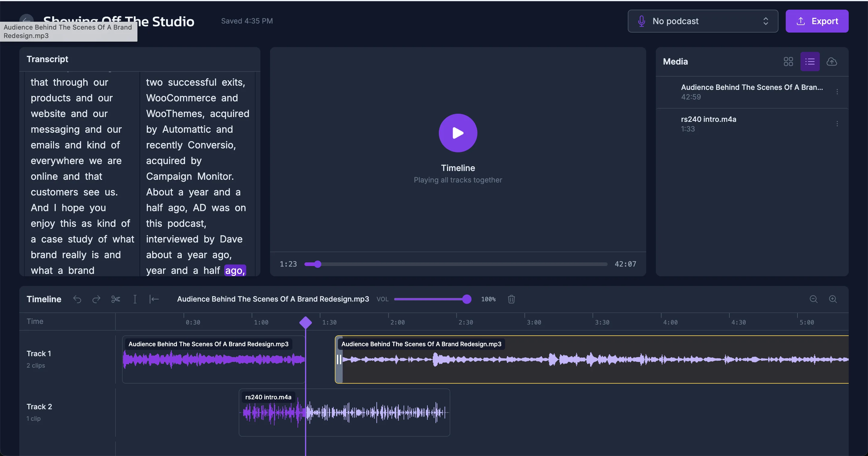This screenshot has height=456, width=868.
Task: Click the word "WooCommerce" in transcript
Action: [181, 98]
